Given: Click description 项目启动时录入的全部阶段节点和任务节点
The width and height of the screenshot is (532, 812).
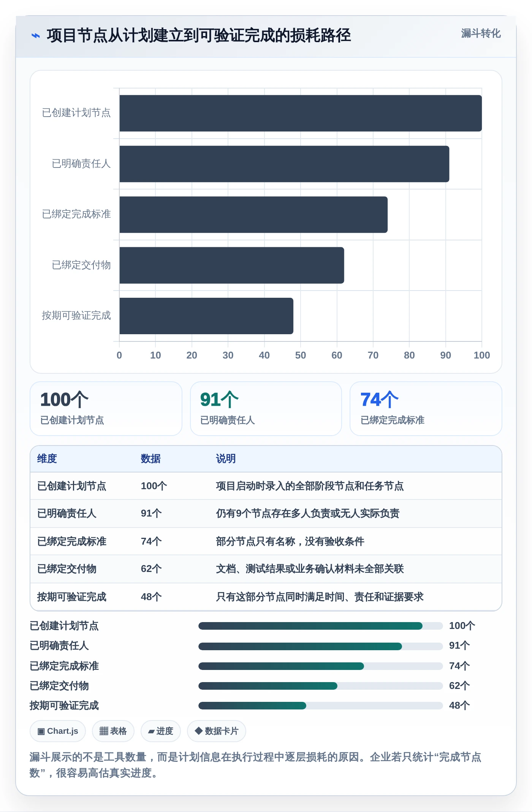Looking at the screenshot, I should point(310,486).
